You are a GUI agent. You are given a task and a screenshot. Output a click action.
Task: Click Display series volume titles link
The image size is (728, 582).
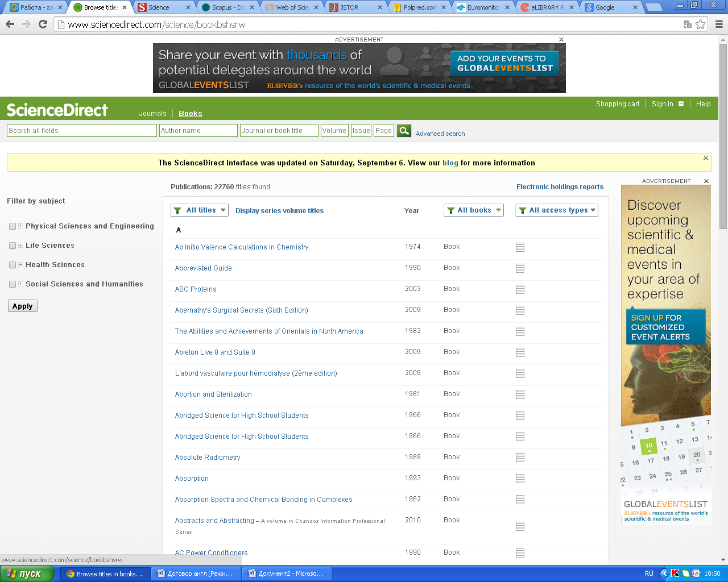[x=279, y=211]
